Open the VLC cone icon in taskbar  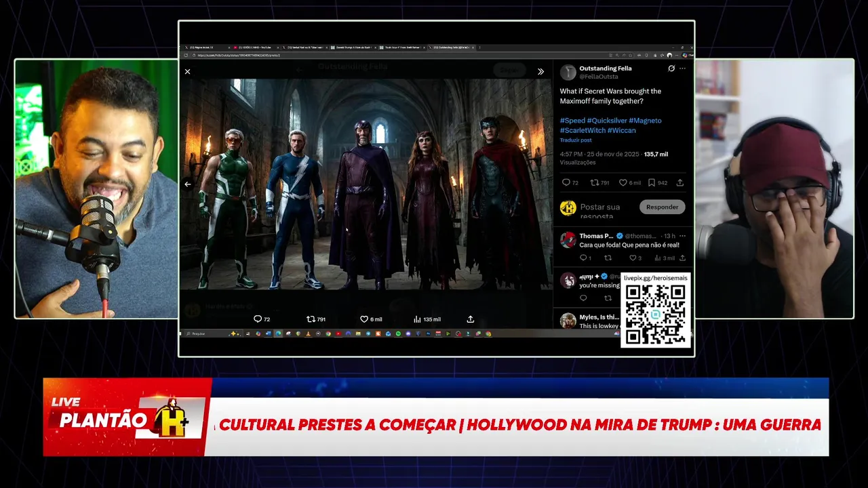[309, 333]
